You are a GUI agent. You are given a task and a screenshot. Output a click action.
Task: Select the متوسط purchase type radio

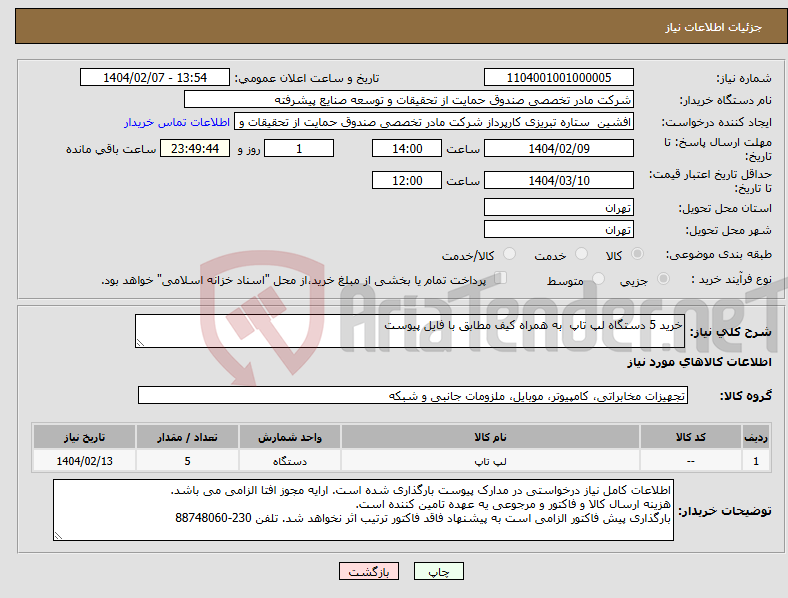(599, 278)
